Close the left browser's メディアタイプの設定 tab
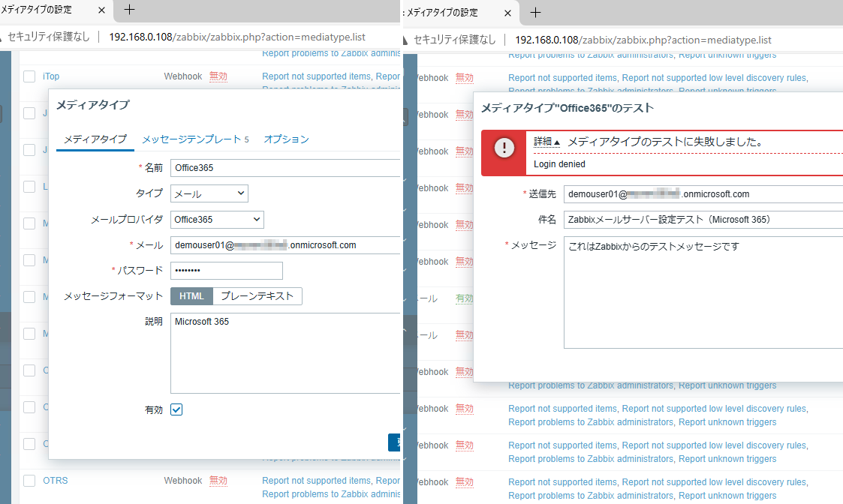 [x=102, y=10]
